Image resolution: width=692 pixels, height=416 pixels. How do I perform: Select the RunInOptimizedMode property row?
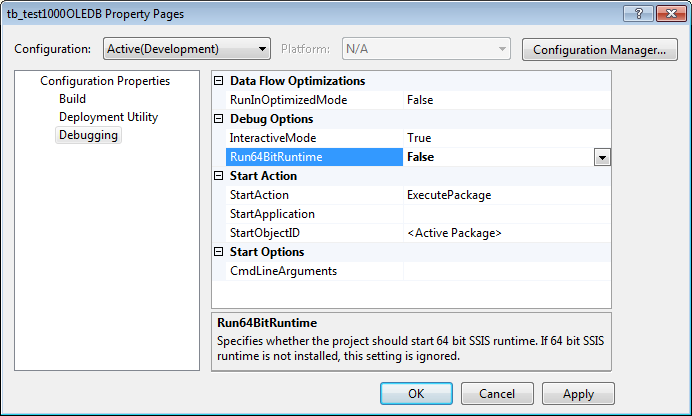pyautogui.click(x=289, y=100)
